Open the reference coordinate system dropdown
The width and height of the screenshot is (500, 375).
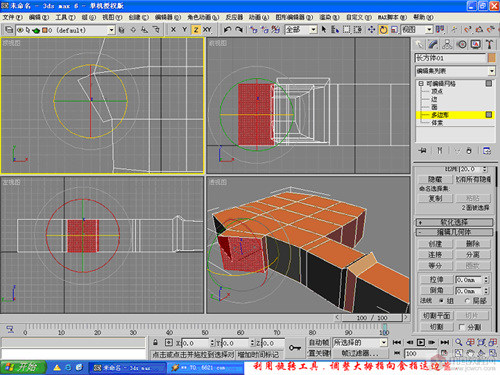pyautogui.click(x=429, y=30)
